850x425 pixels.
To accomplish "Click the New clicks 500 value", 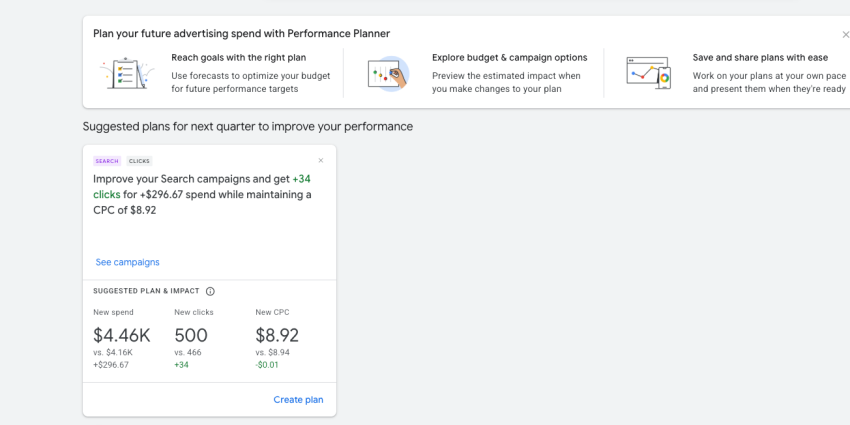I will (191, 335).
